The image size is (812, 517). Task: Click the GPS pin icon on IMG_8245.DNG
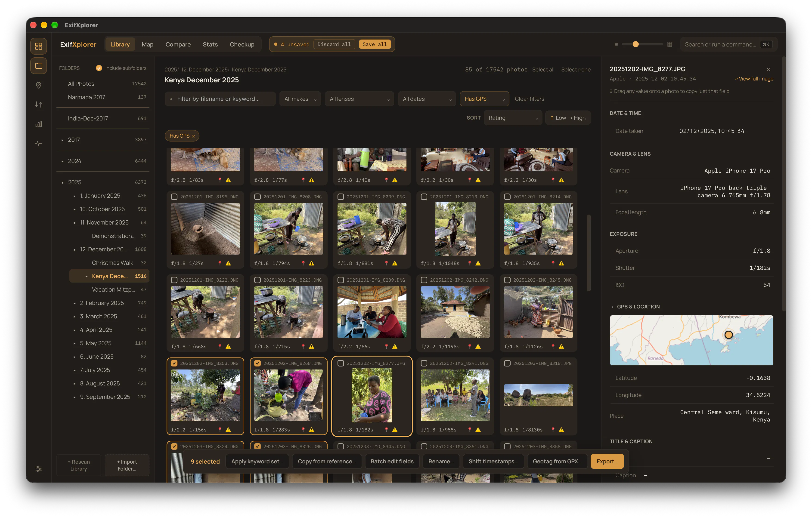click(x=553, y=346)
